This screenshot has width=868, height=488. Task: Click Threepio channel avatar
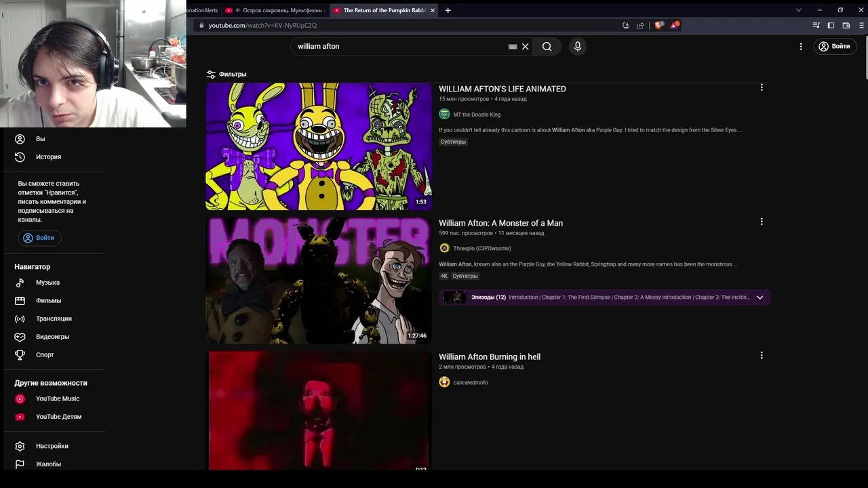pyautogui.click(x=444, y=248)
